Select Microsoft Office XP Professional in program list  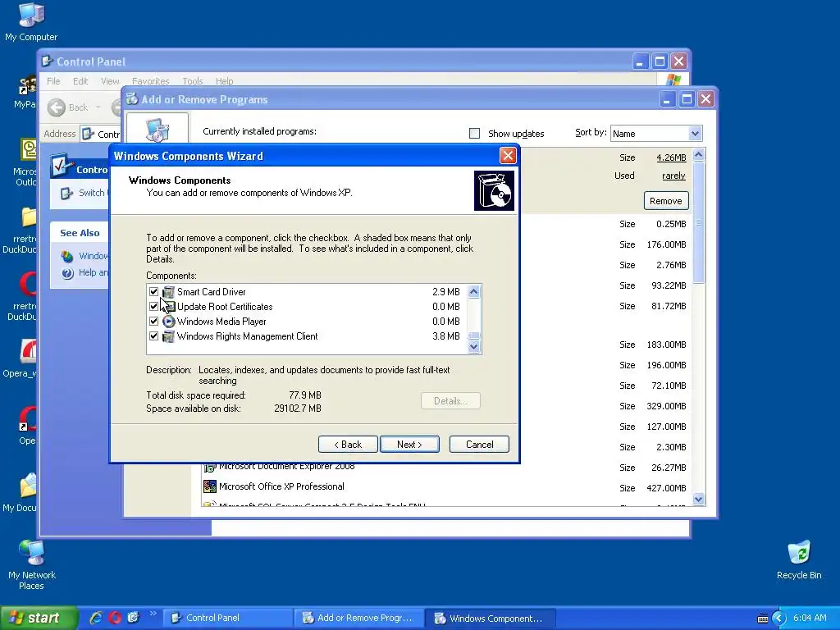pyautogui.click(x=281, y=486)
